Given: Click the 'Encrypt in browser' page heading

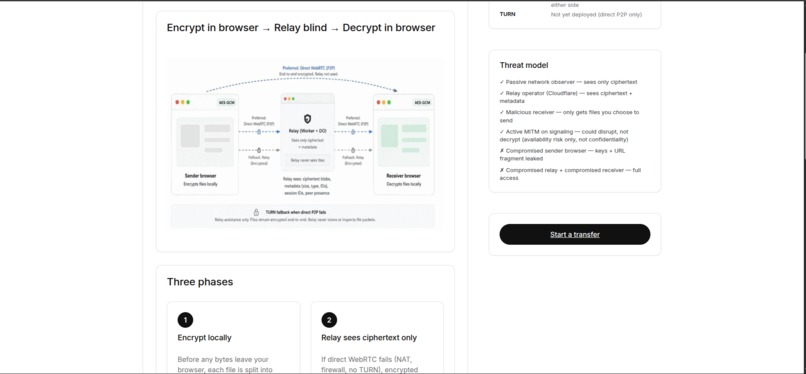Looking at the screenshot, I should pos(301,28).
